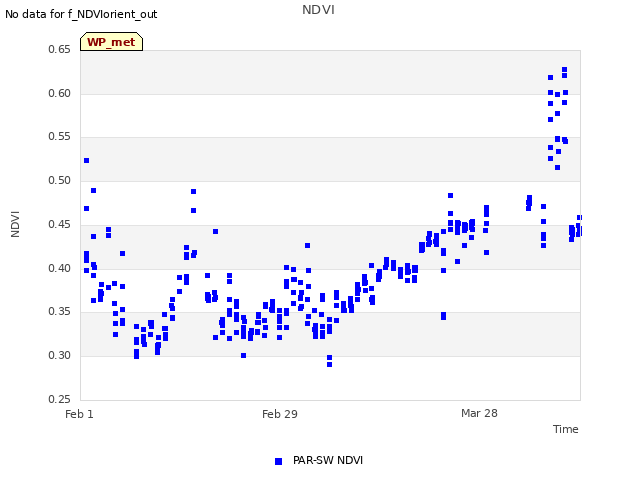Click the 0.60 y-axis tick label

(x=59, y=93)
